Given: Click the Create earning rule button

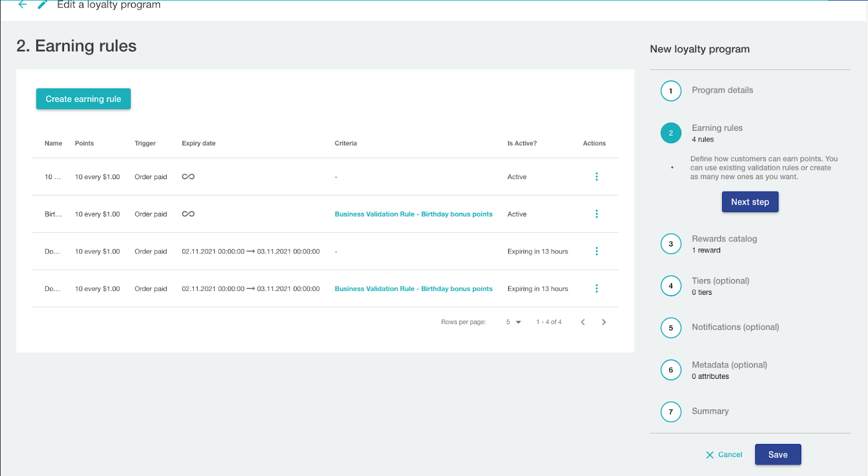Looking at the screenshot, I should tap(83, 99).
